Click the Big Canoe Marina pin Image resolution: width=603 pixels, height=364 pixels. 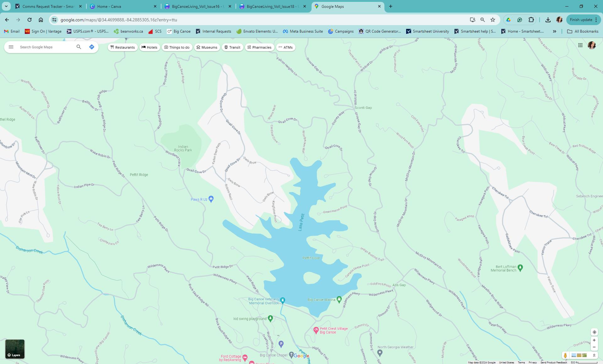click(339, 299)
